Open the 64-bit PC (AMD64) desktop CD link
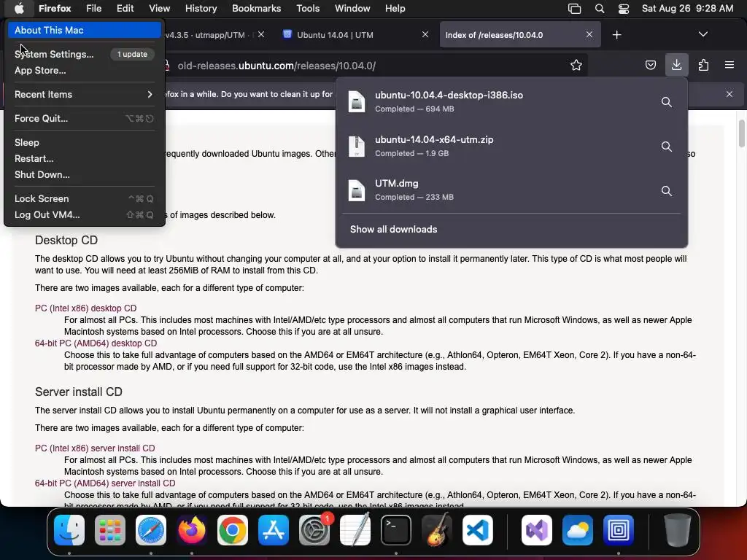 coord(96,343)
